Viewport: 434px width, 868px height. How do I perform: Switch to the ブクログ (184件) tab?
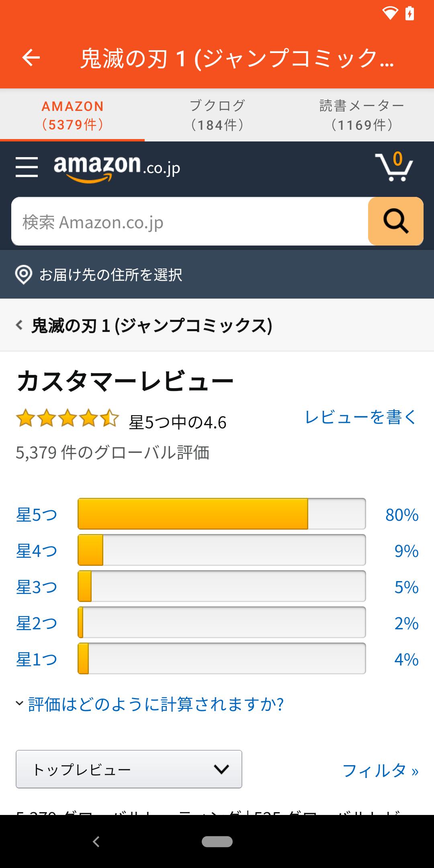tap(217, 115)
